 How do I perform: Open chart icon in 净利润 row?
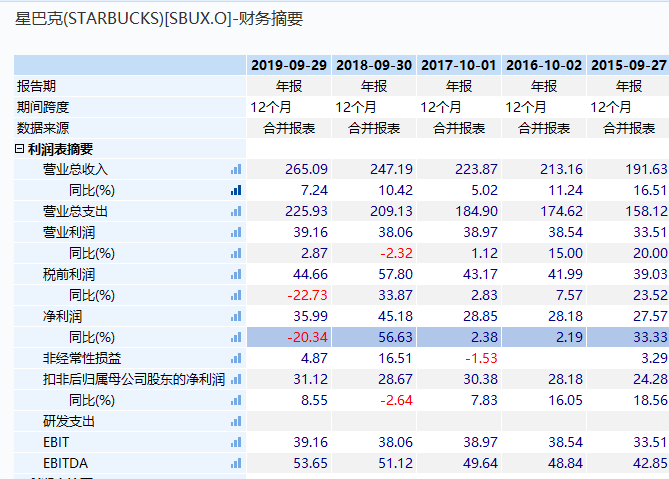tap(236, 316)
